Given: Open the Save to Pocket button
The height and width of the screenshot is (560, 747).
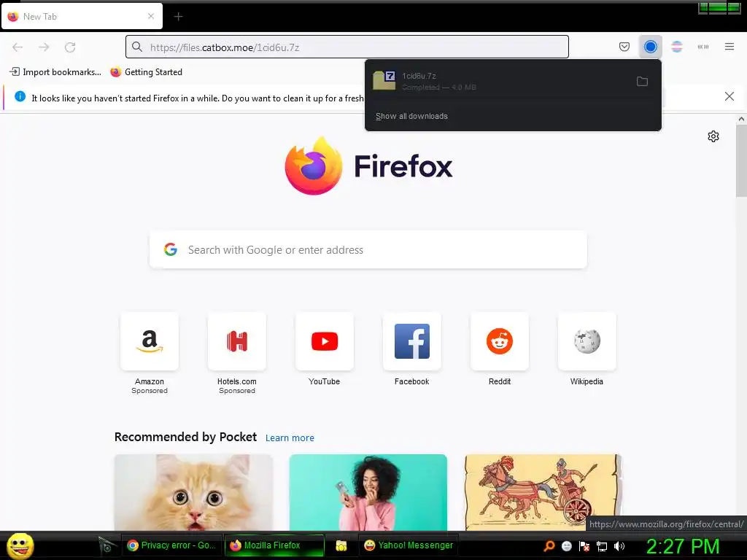Looking at the screenshot, I should 624,47.
